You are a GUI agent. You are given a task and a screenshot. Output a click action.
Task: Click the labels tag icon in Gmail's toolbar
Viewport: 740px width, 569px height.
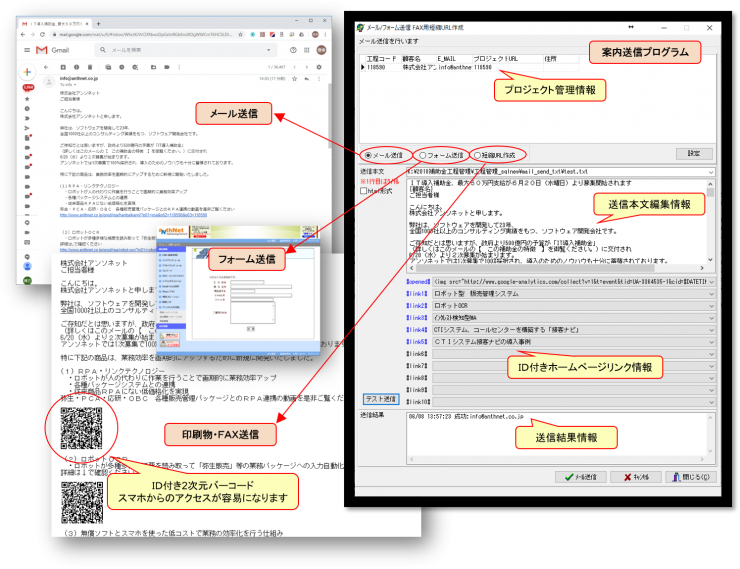(x=167, y=67)
